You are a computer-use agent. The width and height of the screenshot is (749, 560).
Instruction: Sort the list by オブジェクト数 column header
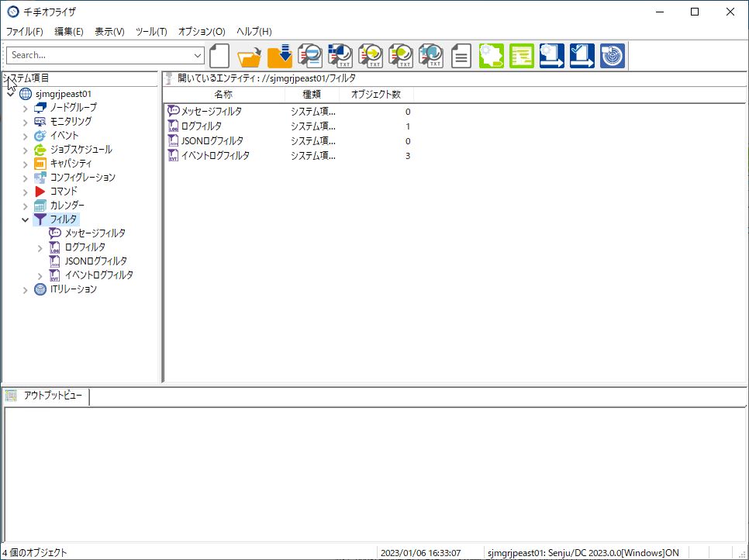pos(376,95)
